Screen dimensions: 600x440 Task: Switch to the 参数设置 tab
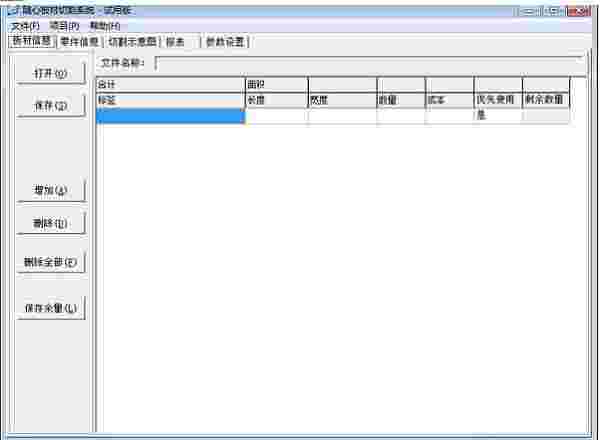[x=225, y=42]
